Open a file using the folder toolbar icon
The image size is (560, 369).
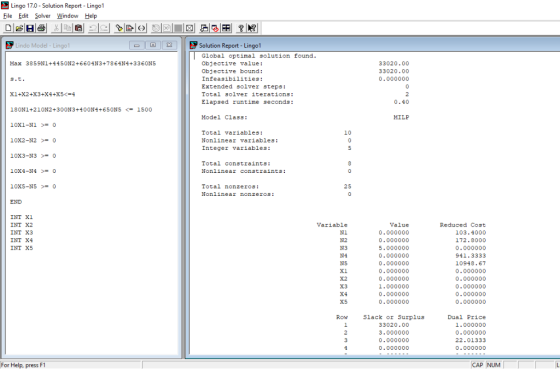pos(19,28)
